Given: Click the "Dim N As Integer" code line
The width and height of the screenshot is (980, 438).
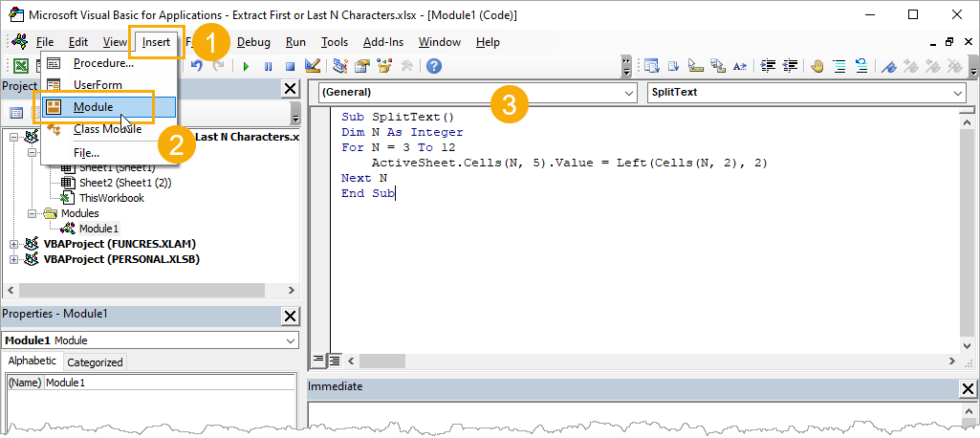Looking at the screenshot, I should 402,133.
